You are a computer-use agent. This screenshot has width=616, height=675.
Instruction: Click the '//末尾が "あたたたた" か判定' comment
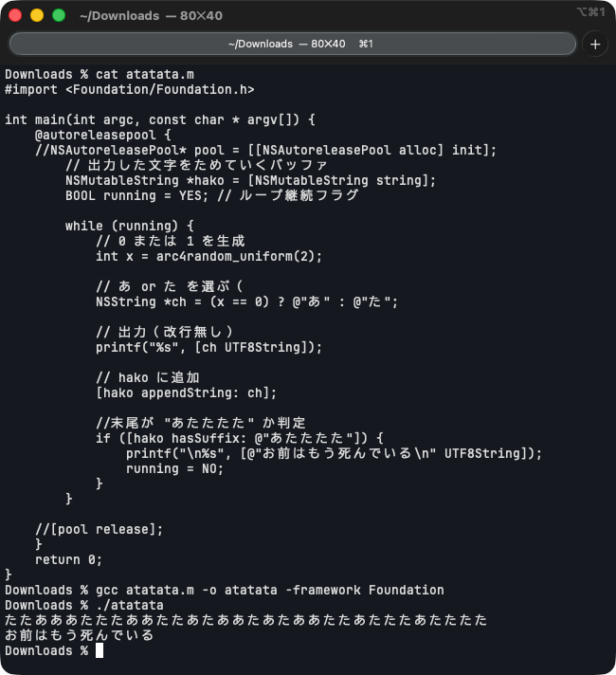201,423
